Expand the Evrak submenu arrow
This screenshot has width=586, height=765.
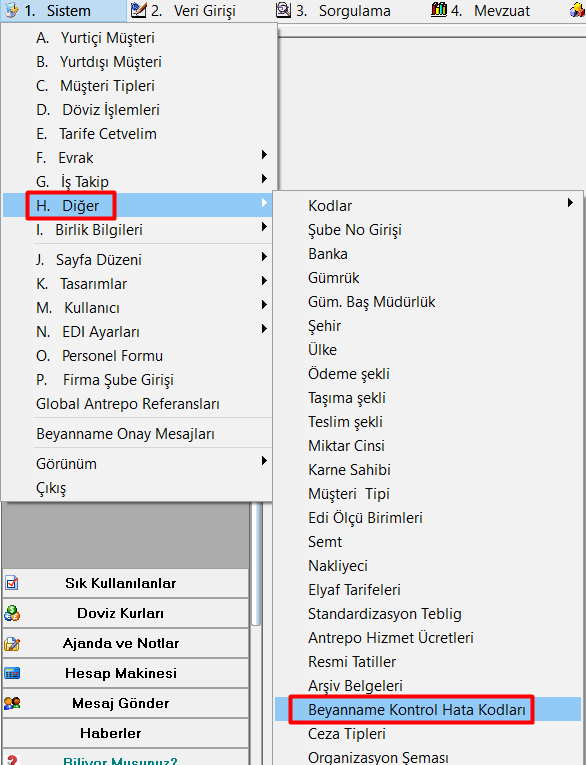pyautogui.click(x=264, y=155)
